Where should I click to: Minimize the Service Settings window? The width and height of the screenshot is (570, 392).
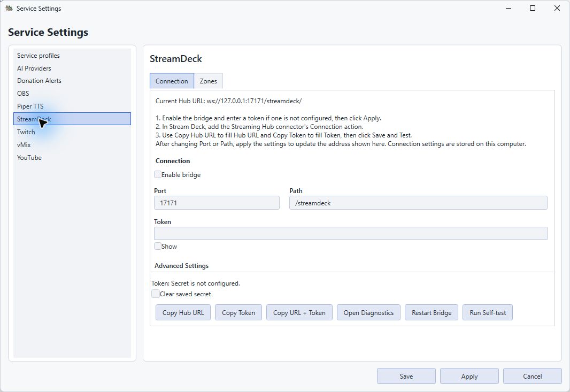pos(509,8)
